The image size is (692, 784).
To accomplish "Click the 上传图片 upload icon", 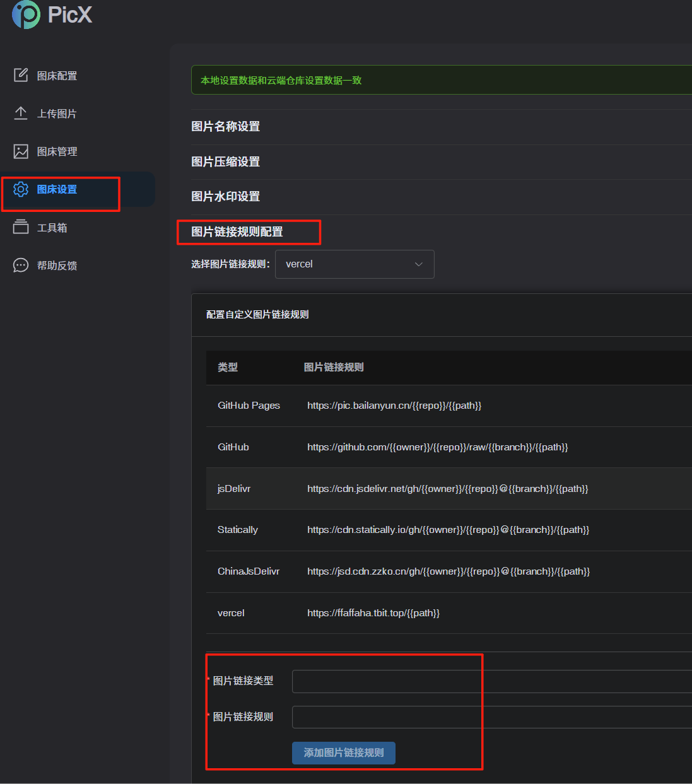I will 21,112.
